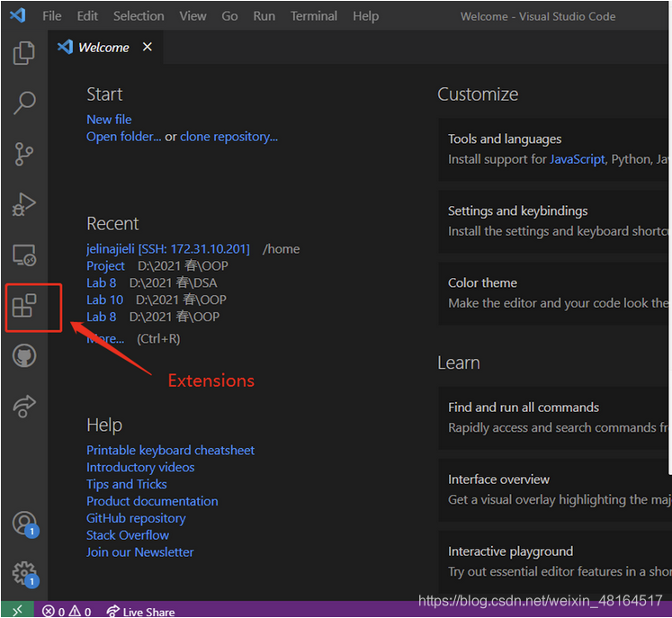
Task: Click the Tips and Tricks link
Action: coord(127,484)
